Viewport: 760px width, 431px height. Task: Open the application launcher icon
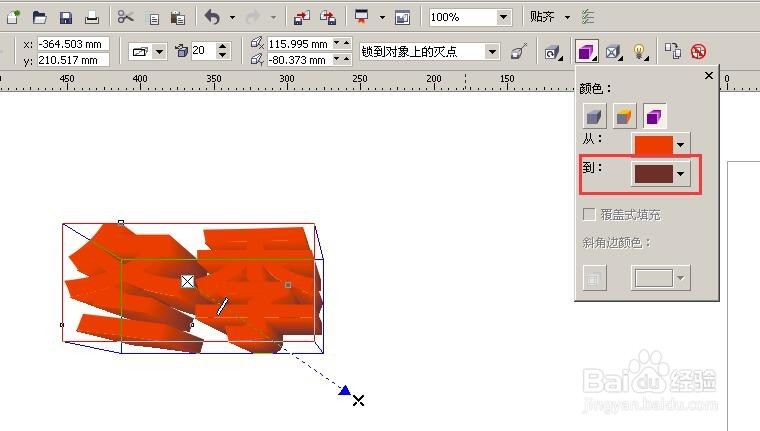click(x=362, y=17)
